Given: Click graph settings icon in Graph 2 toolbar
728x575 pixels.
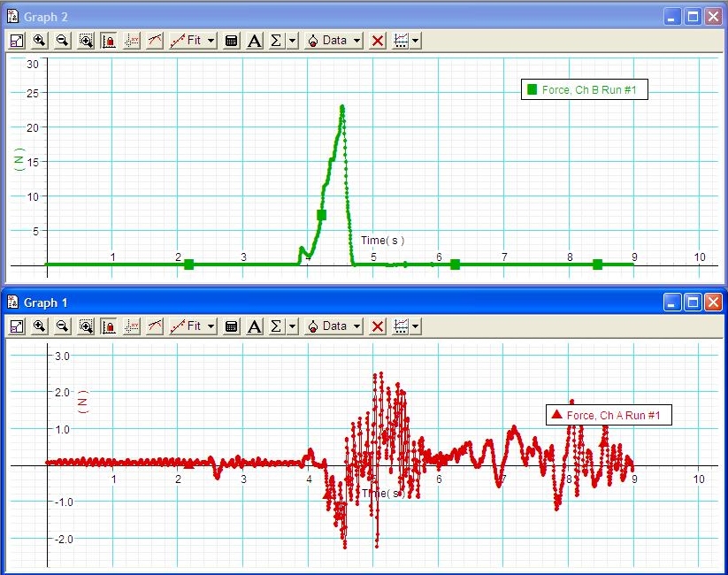Looking at the screenshot, I should point(401,41).
